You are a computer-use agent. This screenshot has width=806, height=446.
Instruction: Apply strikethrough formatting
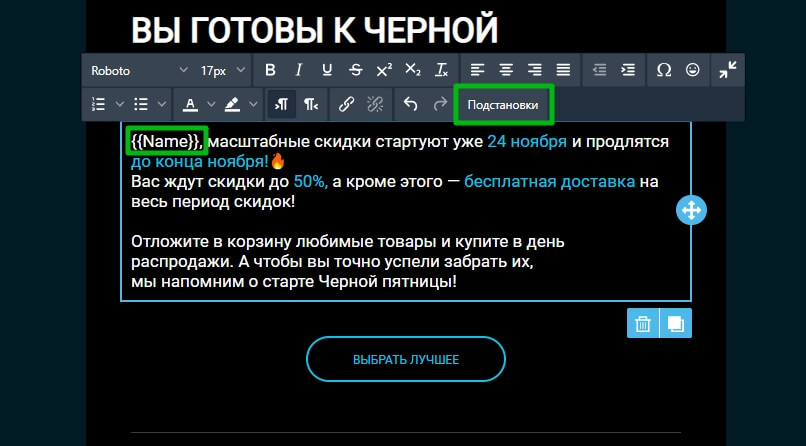click(356, 70)
